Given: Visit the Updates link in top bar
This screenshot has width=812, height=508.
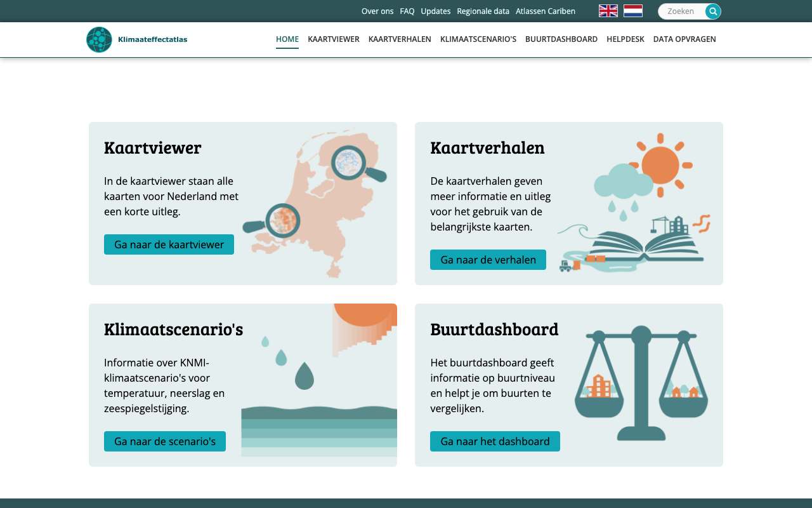Looking at the screenshot, I should click(436, 11).
